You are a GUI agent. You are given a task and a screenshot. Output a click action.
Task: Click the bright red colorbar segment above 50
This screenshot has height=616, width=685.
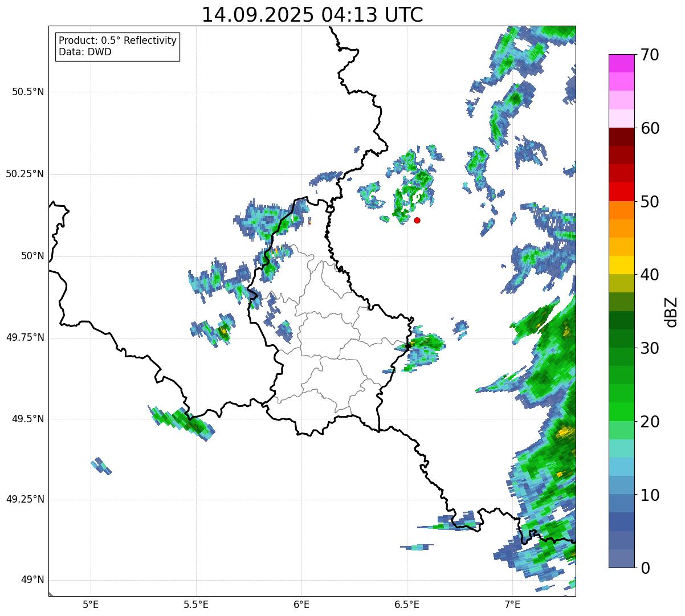(621, 191)
